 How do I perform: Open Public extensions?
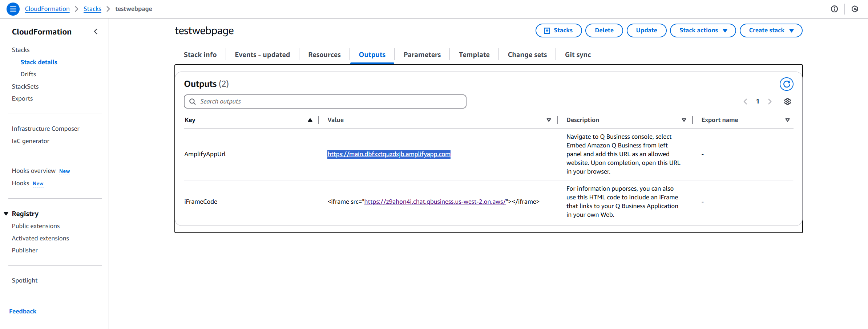point(36,226)
